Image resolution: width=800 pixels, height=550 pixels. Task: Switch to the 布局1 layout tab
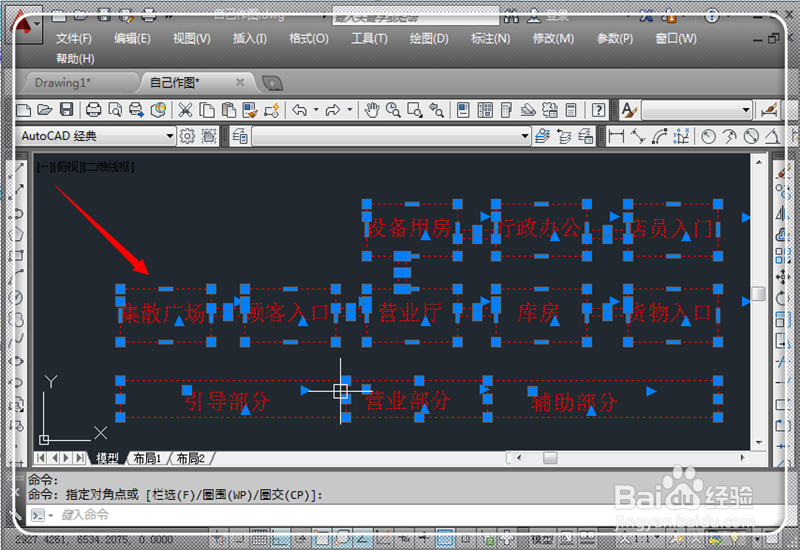pos(147,459)
